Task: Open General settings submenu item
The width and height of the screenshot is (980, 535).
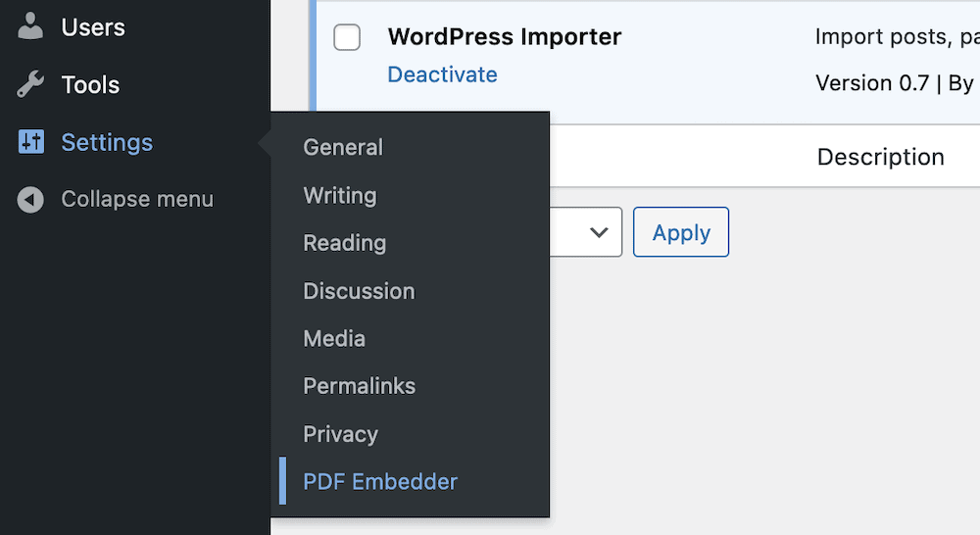Action: (x=342, y=148)
